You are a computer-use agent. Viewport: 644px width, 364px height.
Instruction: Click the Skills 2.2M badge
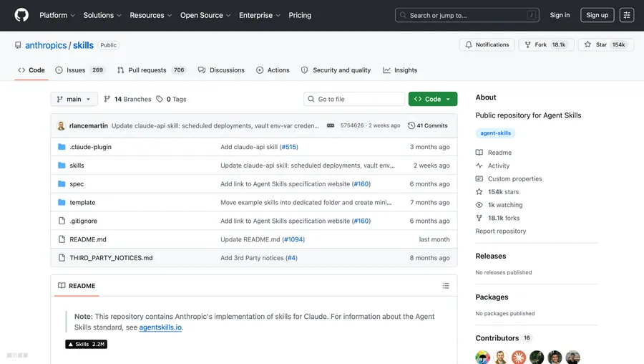click(87, 344)
